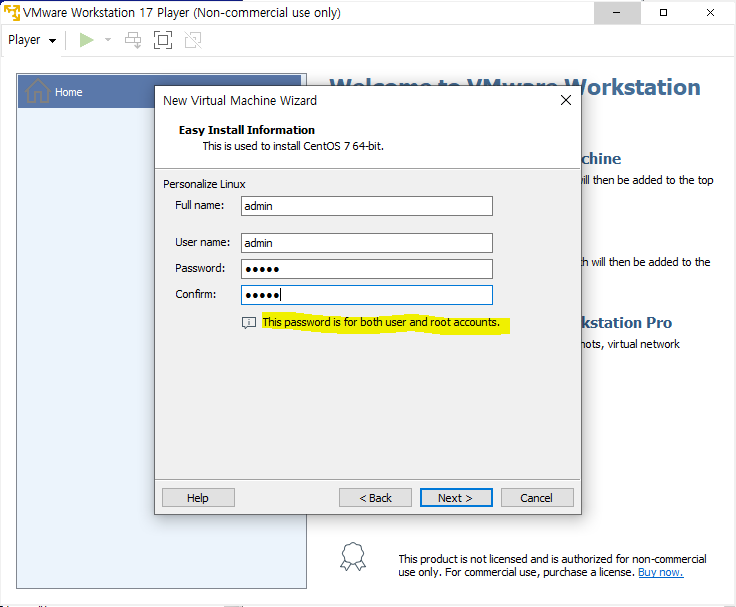Screen dimensions: 736x607
Task: Focus the Confirm password field
Action: click(x=367, y=295)
